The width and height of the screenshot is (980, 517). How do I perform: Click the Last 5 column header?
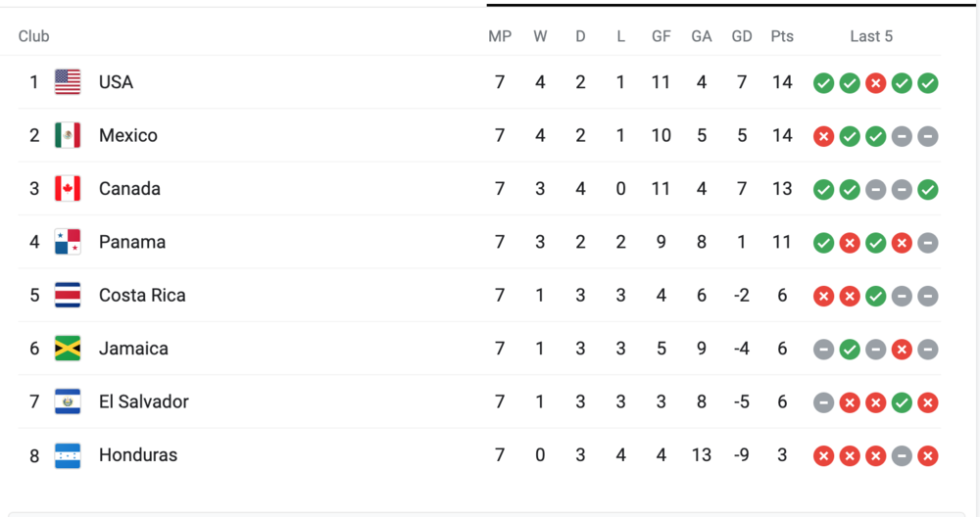(x=871, y=36)
